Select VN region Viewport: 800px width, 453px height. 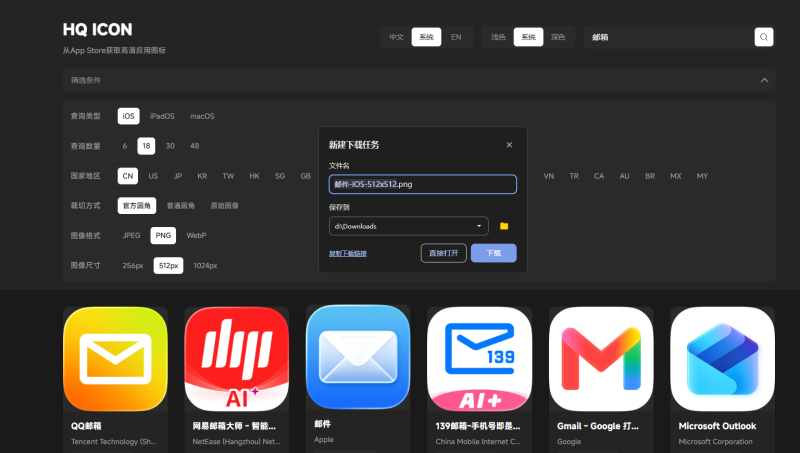coord(549,175)
